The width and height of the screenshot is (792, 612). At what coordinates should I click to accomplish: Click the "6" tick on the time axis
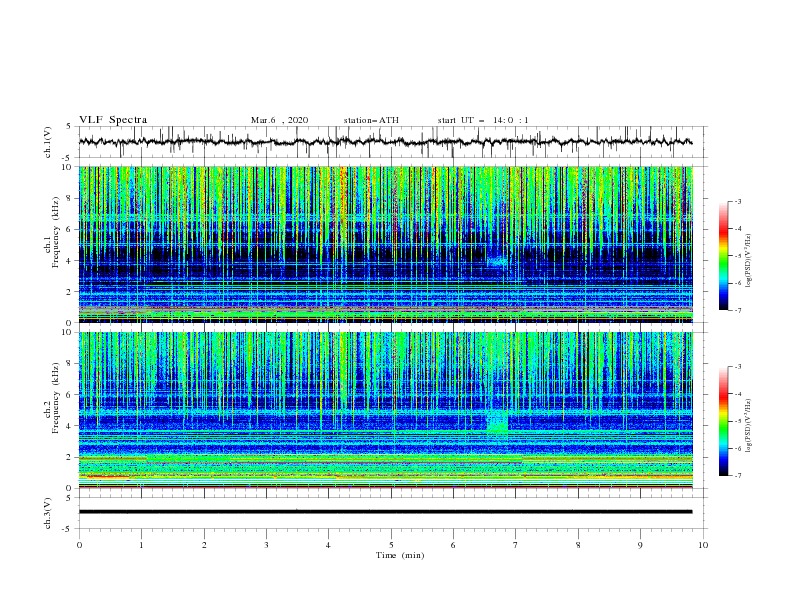(x=453, y=545)
